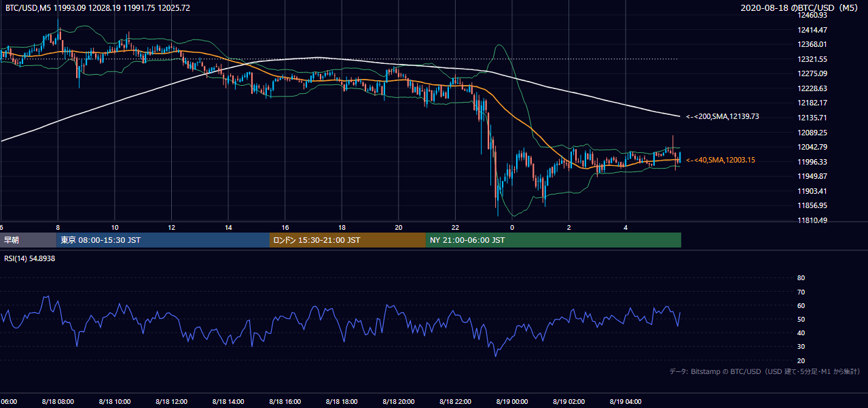Click the BTC/USD,M5 OHLC header text
The width and height of the screenshot is (868, 408).
(98, 8)
